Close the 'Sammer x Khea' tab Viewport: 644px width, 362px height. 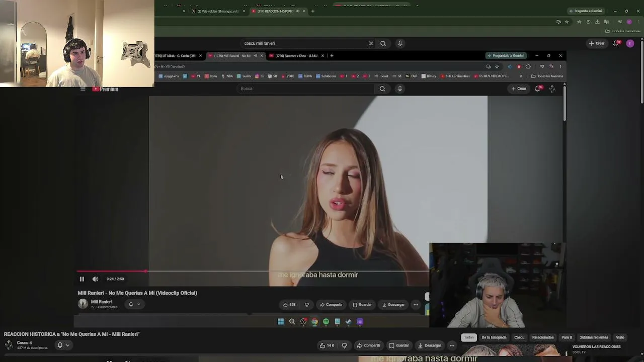323,56
